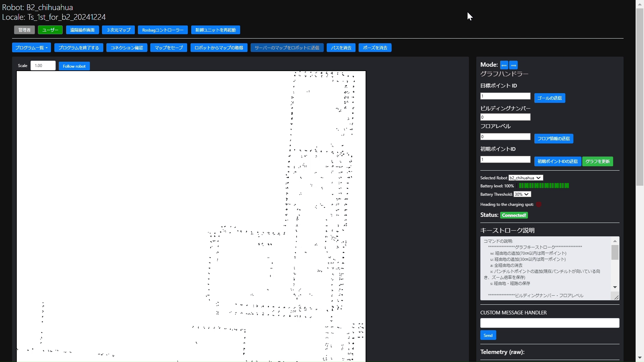Open the Battery Threshold dropdown
The height and width of the screenshot is (362, 644).
tap(522, 194)
